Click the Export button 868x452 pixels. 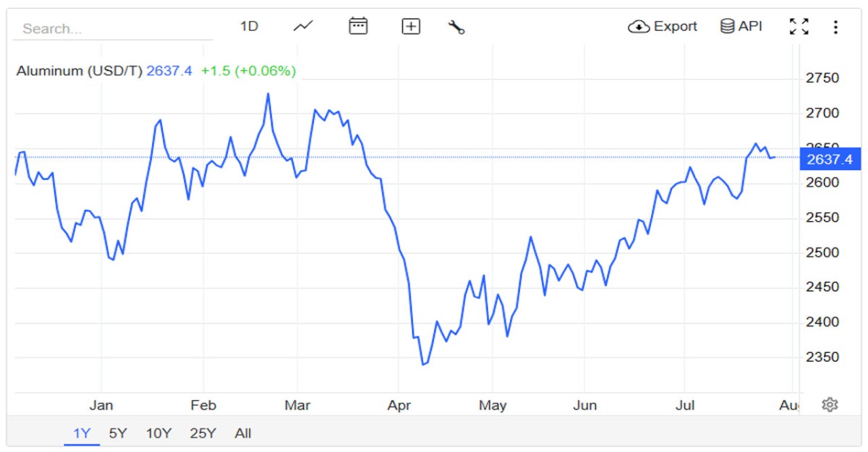[x=663, y=26]
